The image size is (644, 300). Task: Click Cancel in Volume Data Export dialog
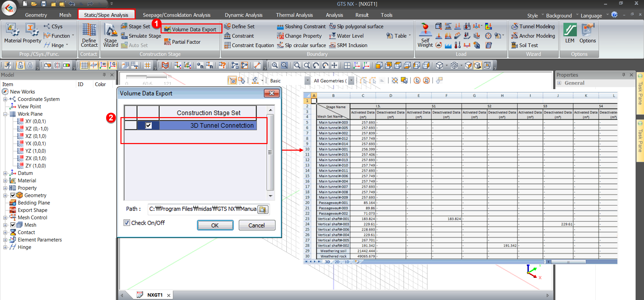pos(257,225)
